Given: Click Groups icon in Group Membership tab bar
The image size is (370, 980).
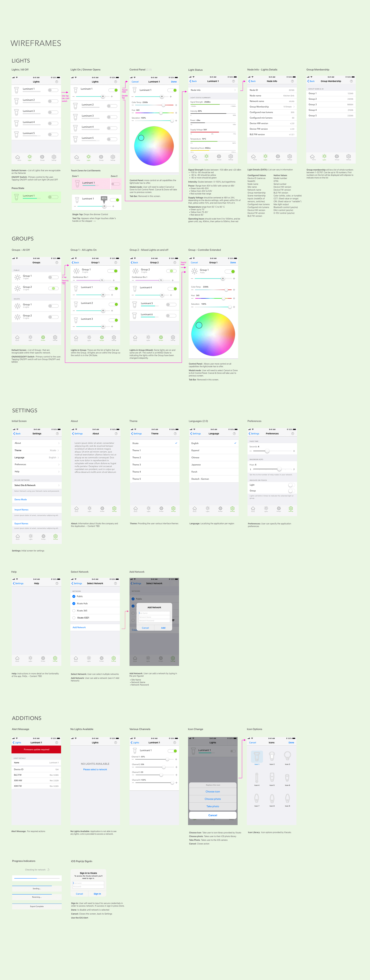Looking at the screenshot, I should pos(337,156).
